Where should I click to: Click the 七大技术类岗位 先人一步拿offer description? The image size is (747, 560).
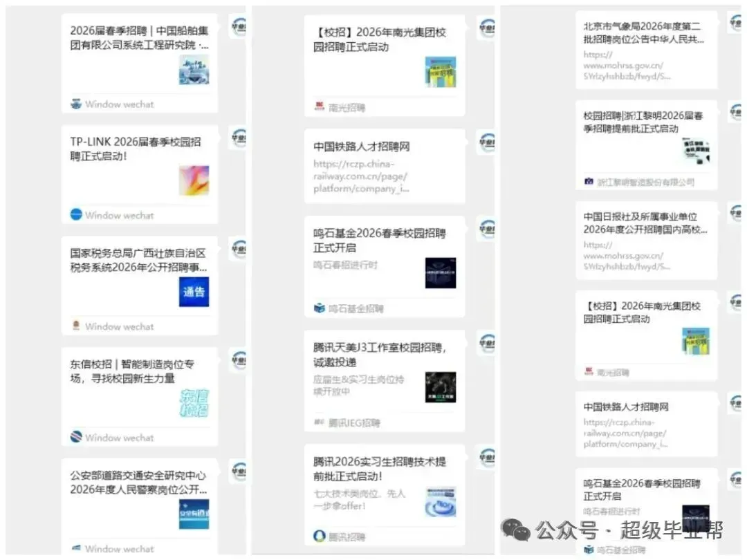(359, 500)
